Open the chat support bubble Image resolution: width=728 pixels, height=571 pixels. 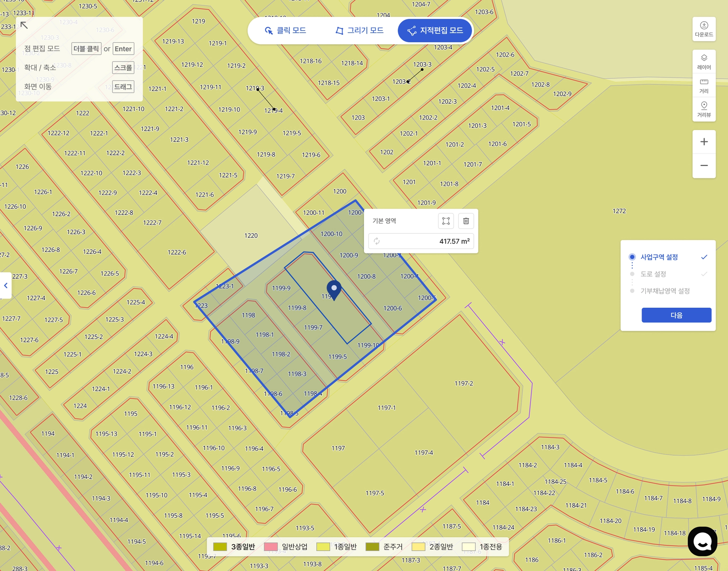coord(702,541)
